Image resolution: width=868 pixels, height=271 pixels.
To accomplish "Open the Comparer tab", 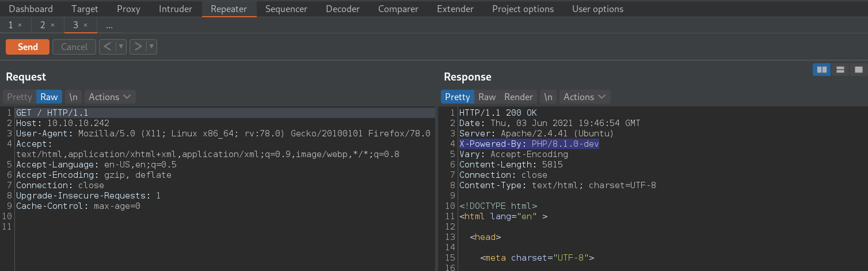I will pyautogui.click(x=398, y=9).
